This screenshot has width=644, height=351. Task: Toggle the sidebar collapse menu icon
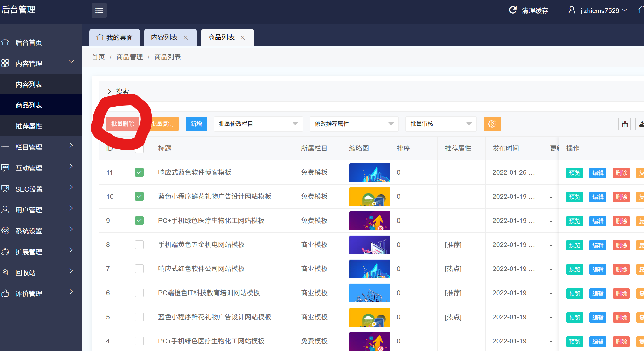point(99,10)
